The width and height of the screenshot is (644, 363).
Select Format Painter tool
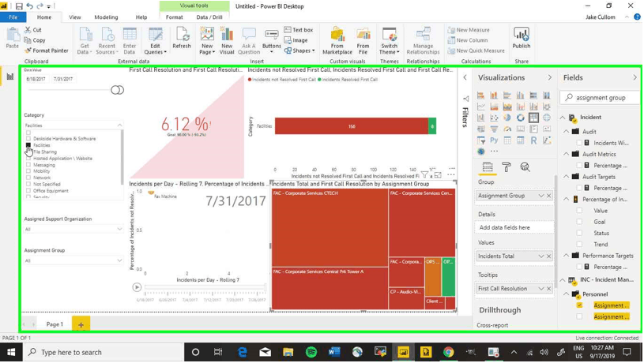click(46, 51)
